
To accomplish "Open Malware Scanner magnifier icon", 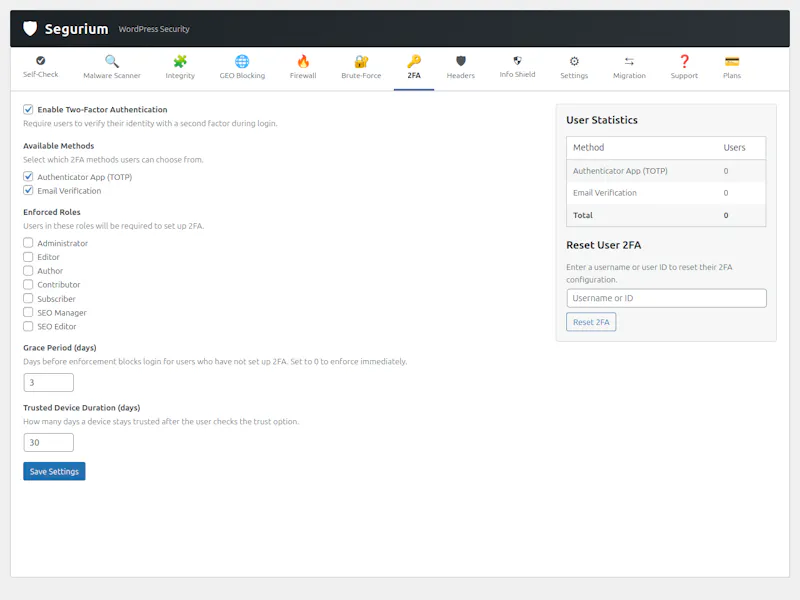I will pos(112,61).
